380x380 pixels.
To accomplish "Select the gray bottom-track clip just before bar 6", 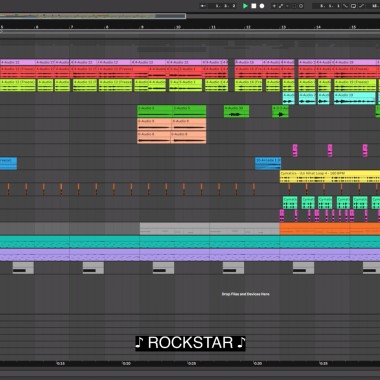I will pos(23,268).
